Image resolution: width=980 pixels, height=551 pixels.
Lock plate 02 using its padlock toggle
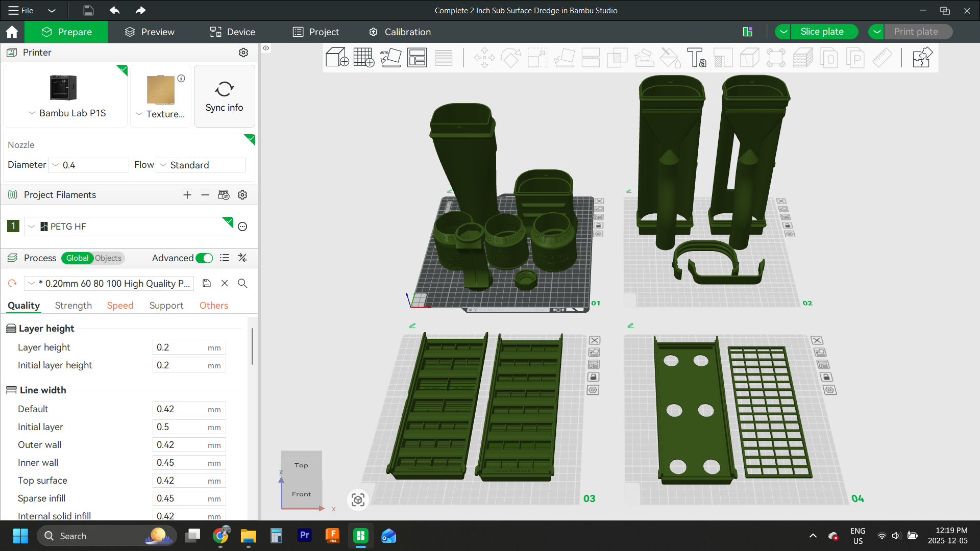coord(788,226)
